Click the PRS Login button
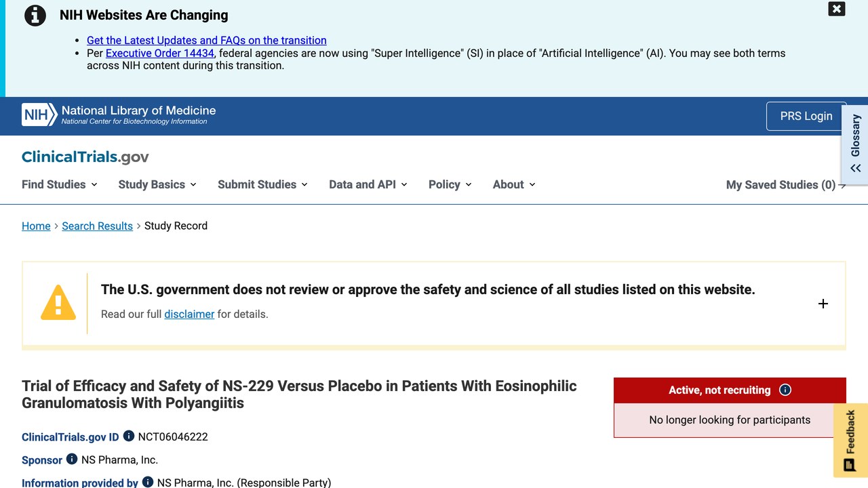 point(806,116)
